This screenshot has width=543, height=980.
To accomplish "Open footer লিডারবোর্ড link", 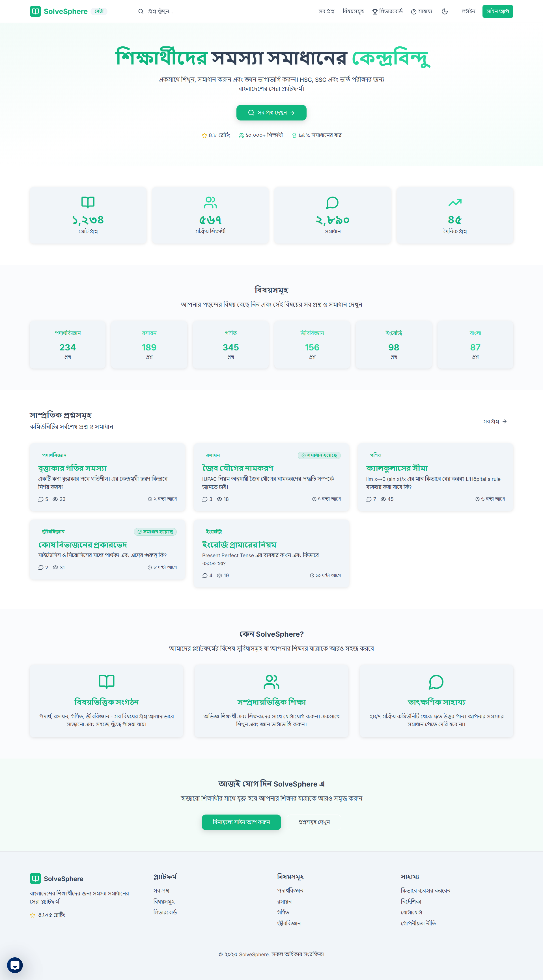I will tap(165, 912).
